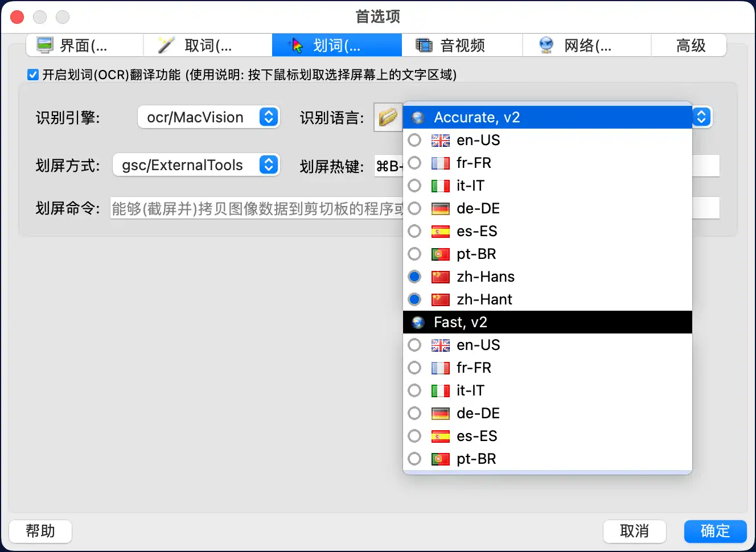Uncheck 开启划词(OCR)翻译功能 checkbox
756x552 pixels.
[x=33, y=75]
